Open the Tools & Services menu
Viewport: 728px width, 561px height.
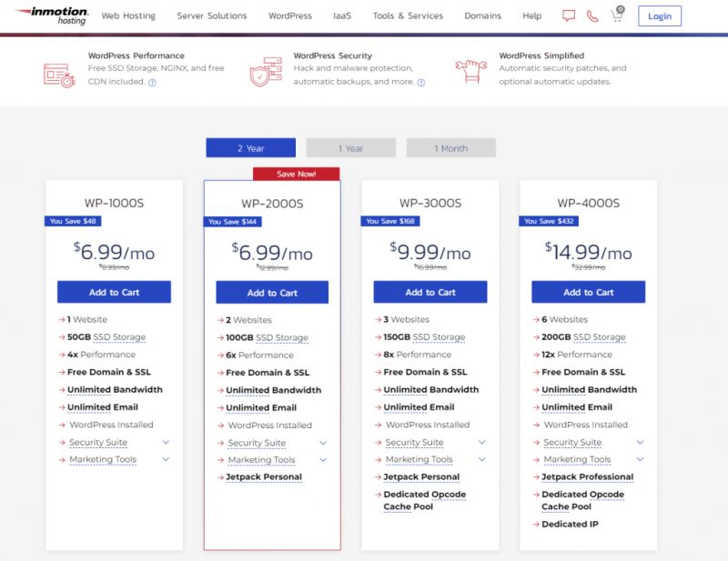pyautogui.click(x=407, y=15)
